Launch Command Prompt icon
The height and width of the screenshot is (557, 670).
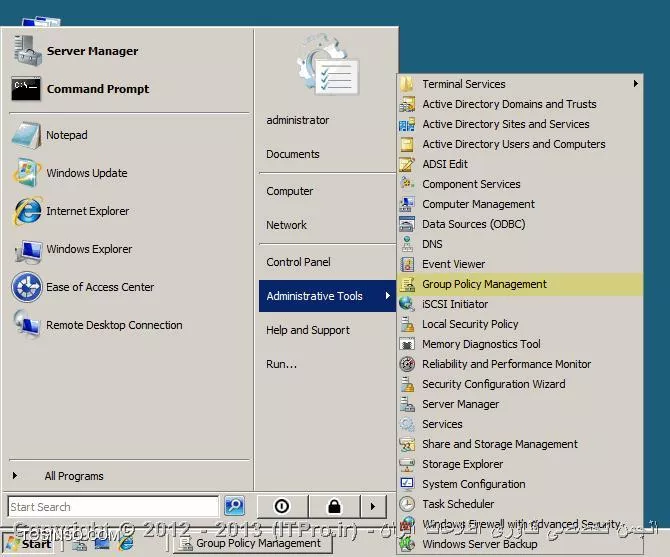[x=26, y=89]
